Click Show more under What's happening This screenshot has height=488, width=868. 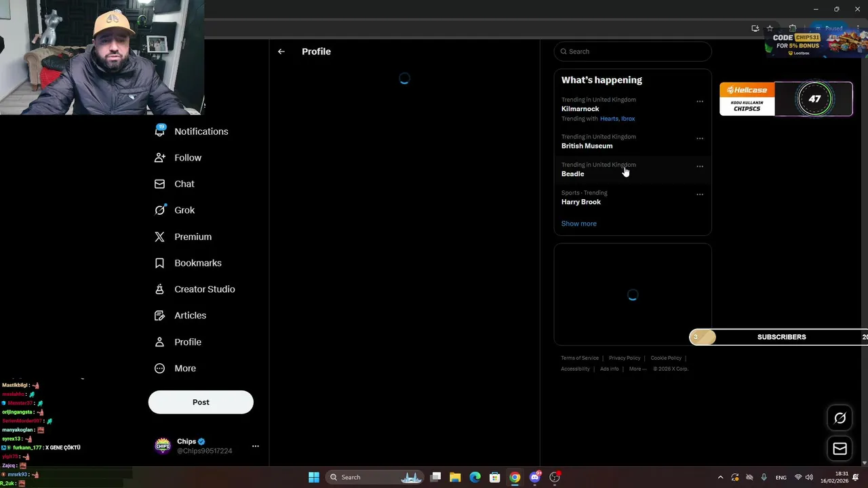(x=578, y=224)
